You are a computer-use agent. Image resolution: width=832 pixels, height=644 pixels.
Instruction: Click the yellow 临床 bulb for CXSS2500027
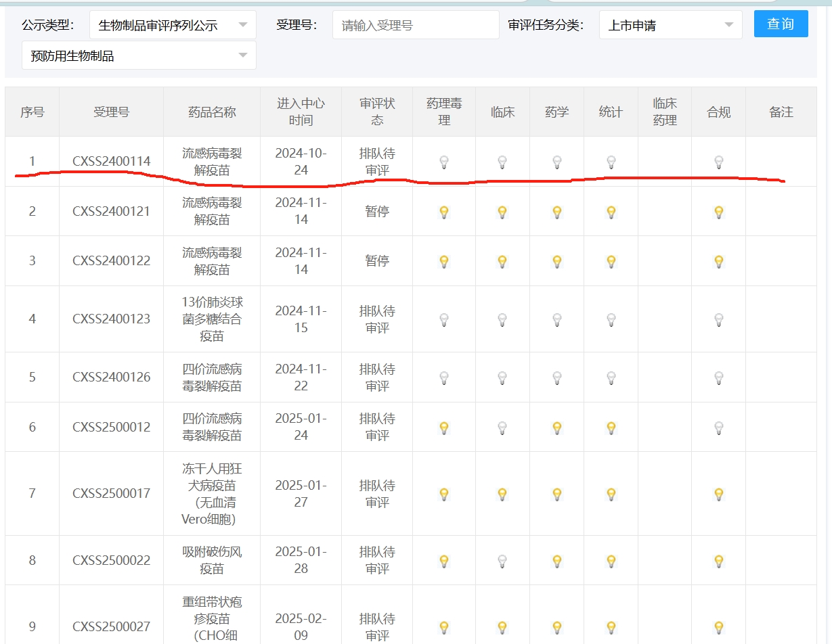point(502,627)
